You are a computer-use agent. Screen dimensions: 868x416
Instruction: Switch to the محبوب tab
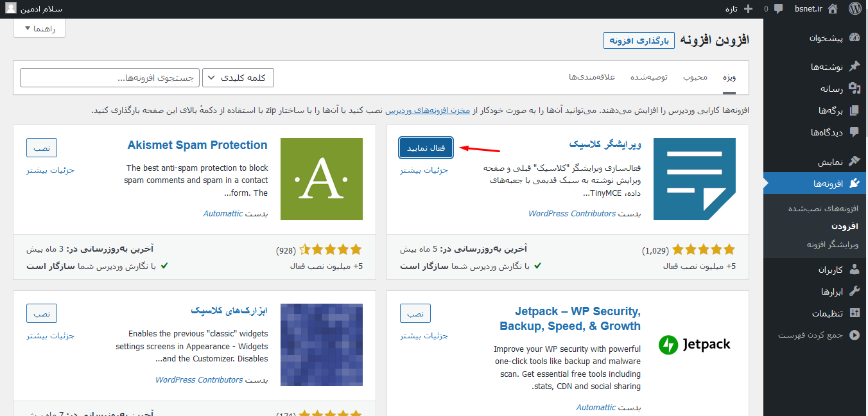(x=695, y=77)
